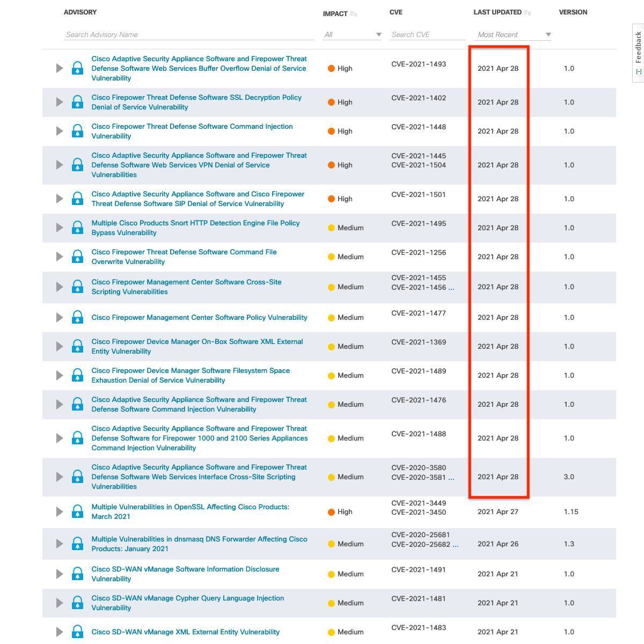Click the lock icon for CVE-2021-1493 advisory
Image resolution: width=644 pixels, height=644 pixels.
[x=77, y=68]
